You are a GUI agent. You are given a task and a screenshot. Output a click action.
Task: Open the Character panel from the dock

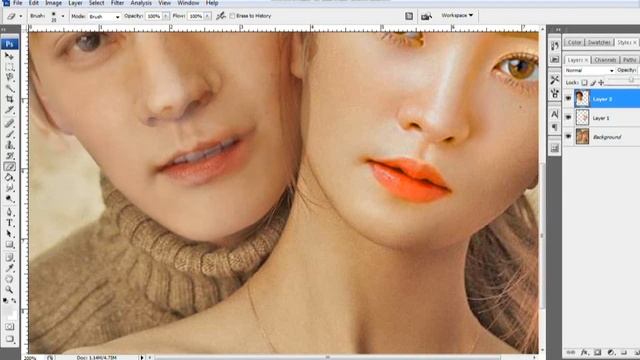[x=554, y=113]
